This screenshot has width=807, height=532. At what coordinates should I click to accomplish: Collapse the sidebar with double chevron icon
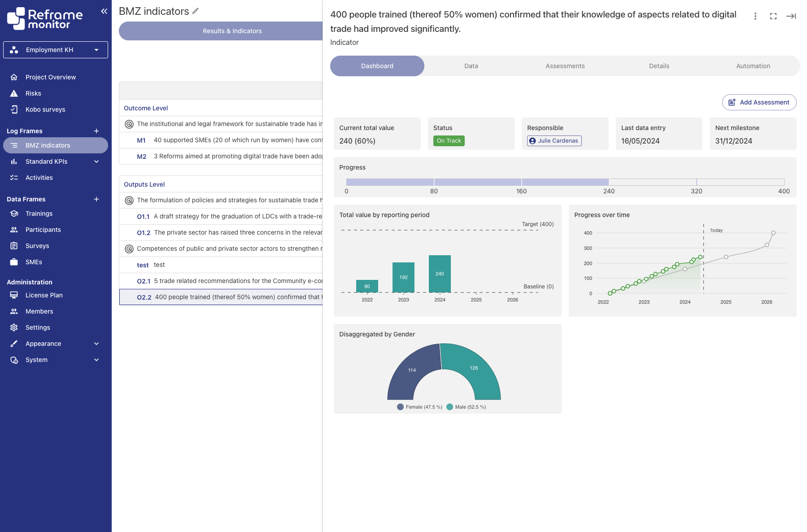point(104,11)
